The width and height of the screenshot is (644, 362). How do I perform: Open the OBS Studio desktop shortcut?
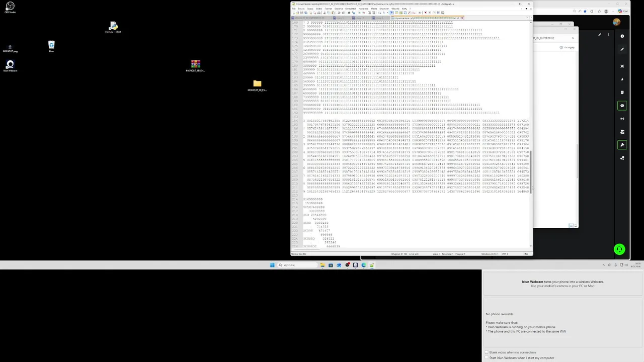(10, 8)
